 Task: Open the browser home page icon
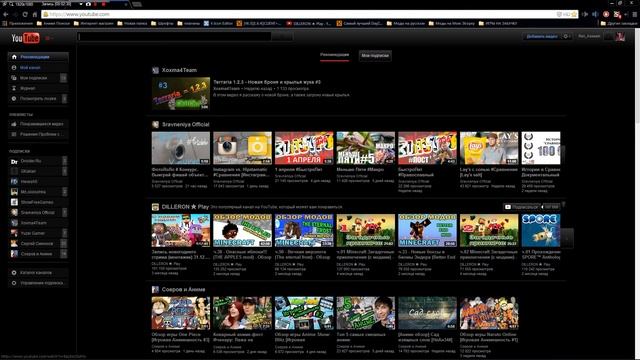pyautogui.click(x=35, y=14)
